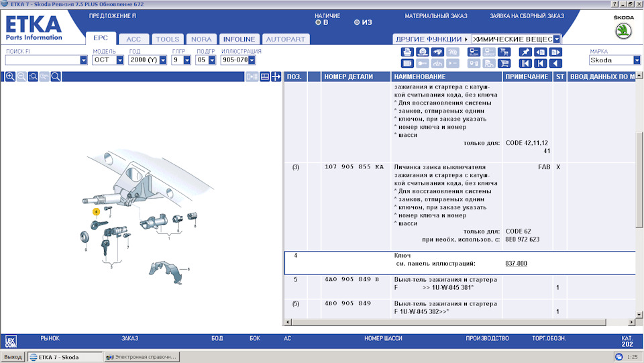Image resolution: width=644 pixels, height=363 pixels.
Task: Open the ПОДГР subgroup dropdown
Action: click(212, 60)
